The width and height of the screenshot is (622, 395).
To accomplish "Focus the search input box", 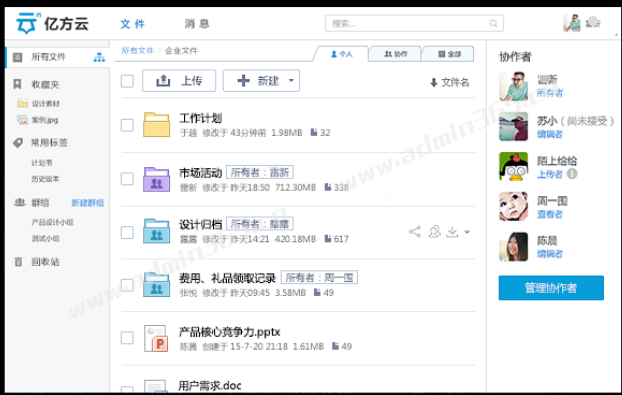I will click(414, 23).
